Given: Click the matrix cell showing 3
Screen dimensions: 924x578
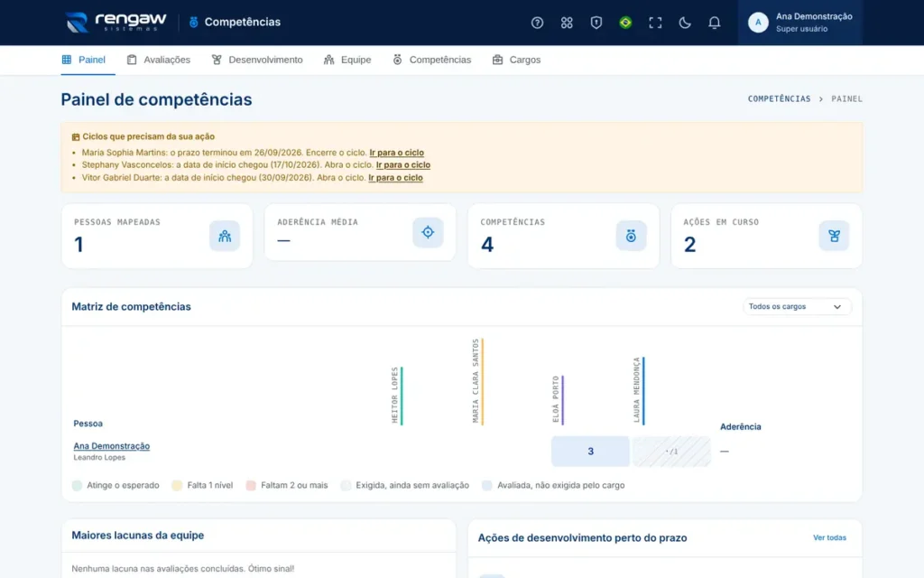Looking at the screenshot, I should tap(590, 452).
